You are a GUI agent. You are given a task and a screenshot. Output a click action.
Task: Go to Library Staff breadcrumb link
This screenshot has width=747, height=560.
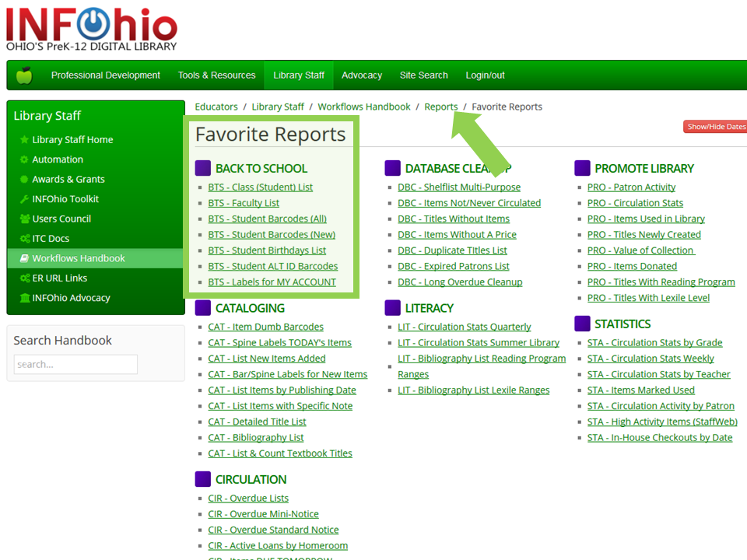(x=278, y=107)
